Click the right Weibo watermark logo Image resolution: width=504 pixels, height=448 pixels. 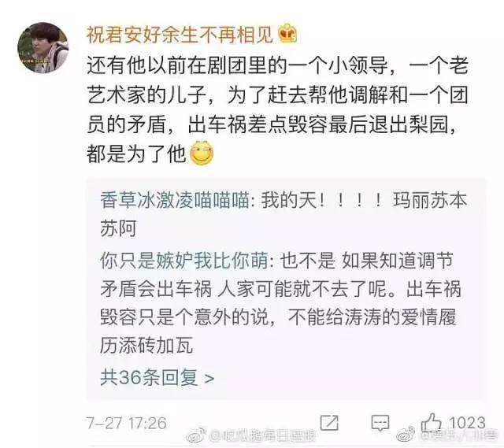tap(406, 435)
